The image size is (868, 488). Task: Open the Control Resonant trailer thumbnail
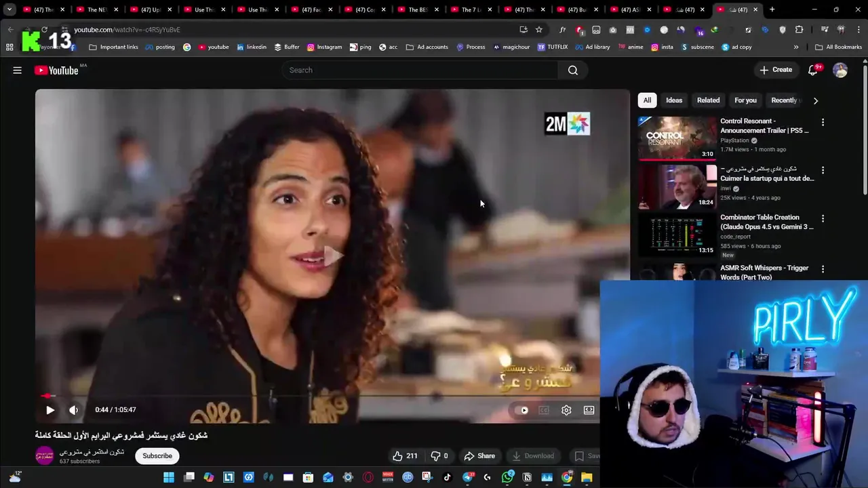[677, 138]
